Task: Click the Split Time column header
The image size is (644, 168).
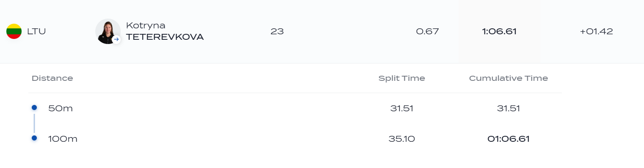Action: [402, 78]
